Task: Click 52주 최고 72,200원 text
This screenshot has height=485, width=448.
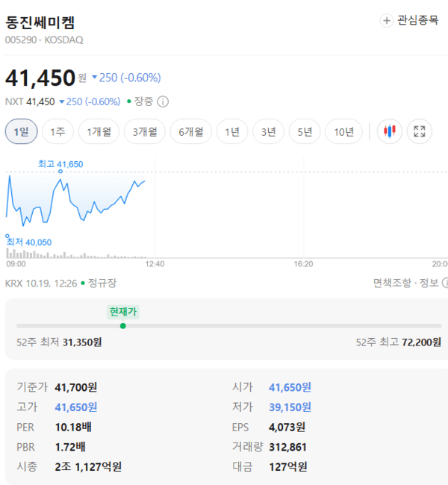Action: pyautogui.click(x=399, y=342)
